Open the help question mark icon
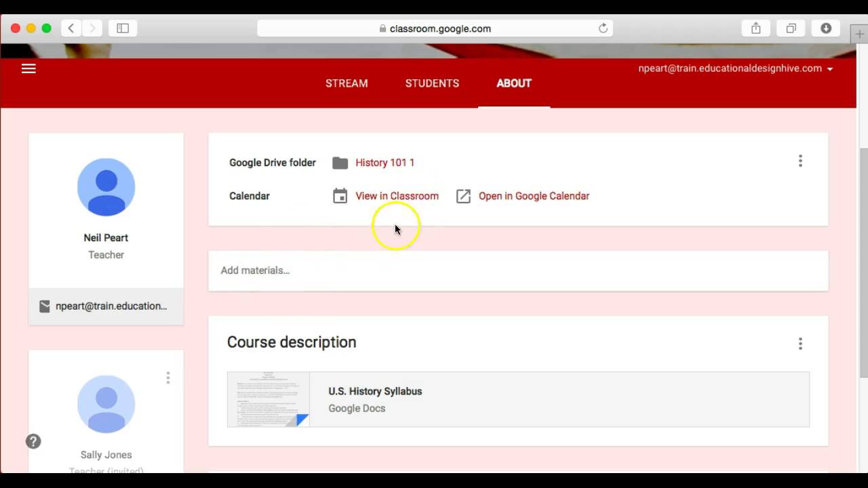 (33, 441)
